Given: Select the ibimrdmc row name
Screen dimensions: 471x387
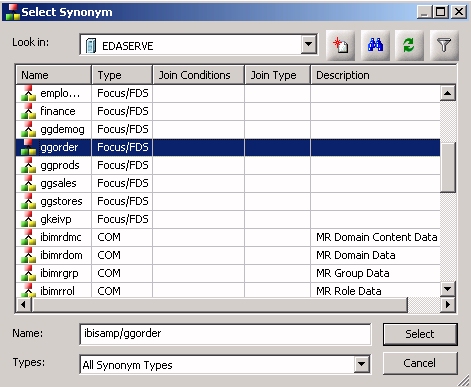Looking at the screenshot, I should pyautogui.click(x=61, y=237).
